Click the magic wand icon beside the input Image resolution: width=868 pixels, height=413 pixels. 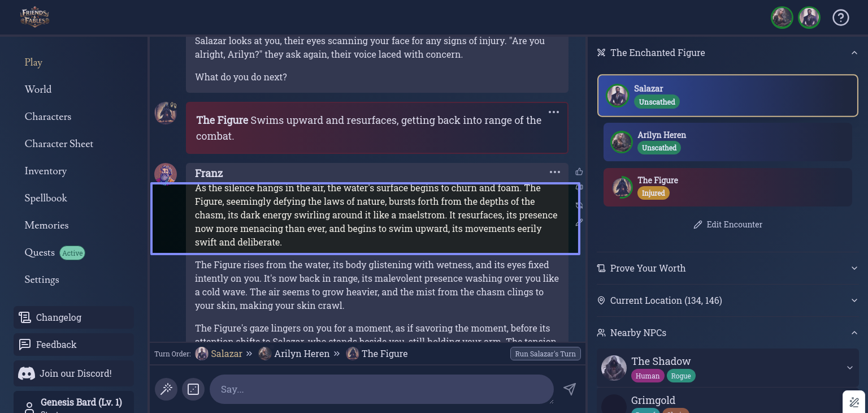(166, 389)
